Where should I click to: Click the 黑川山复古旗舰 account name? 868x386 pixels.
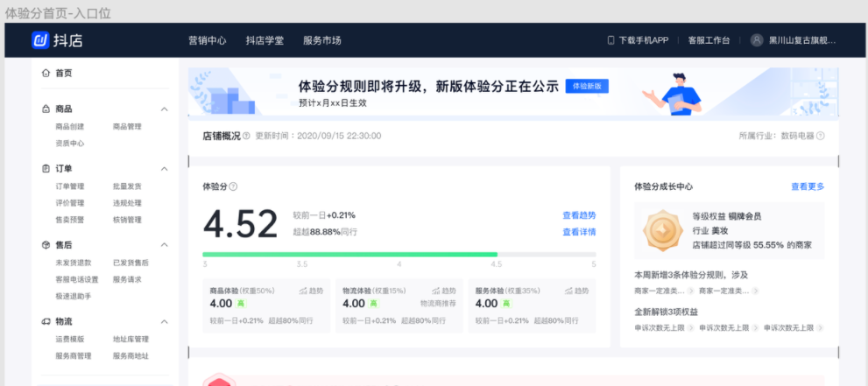[x=802, y=40]
